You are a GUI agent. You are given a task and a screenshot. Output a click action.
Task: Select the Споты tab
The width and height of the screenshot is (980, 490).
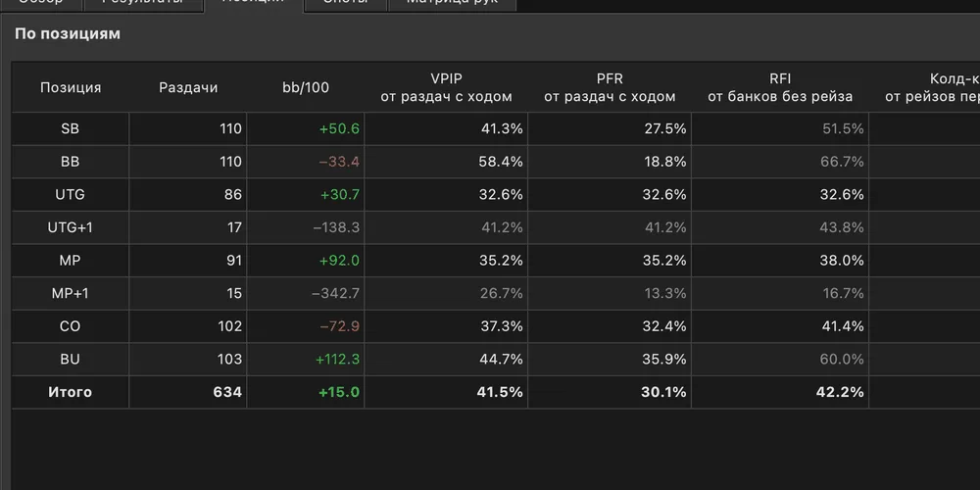346,4
